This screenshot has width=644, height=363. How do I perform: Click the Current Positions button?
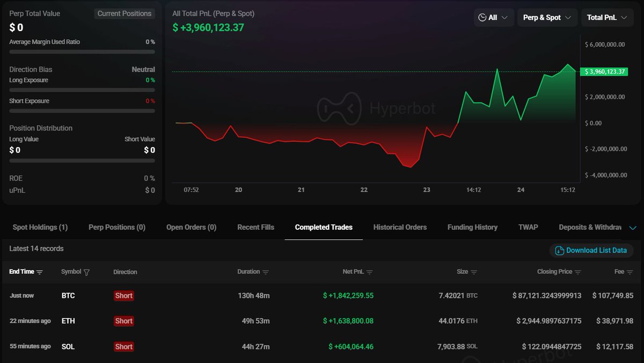(x=125, y=13)
